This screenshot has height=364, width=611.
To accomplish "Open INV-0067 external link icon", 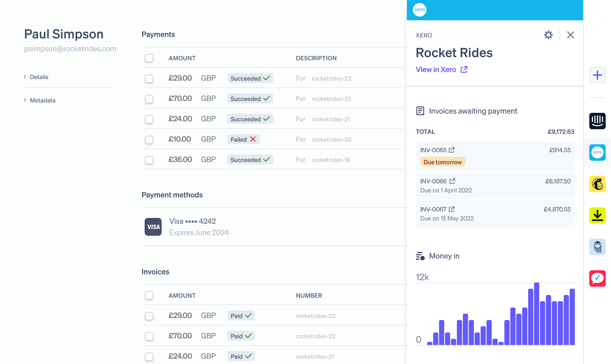I will coord(451,209).
